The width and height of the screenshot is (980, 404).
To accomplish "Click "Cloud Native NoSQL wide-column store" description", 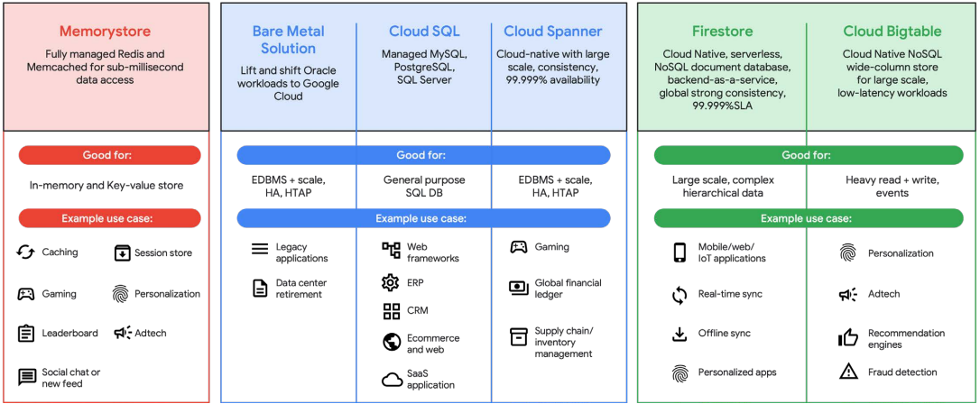I will [x=892, y=73].
